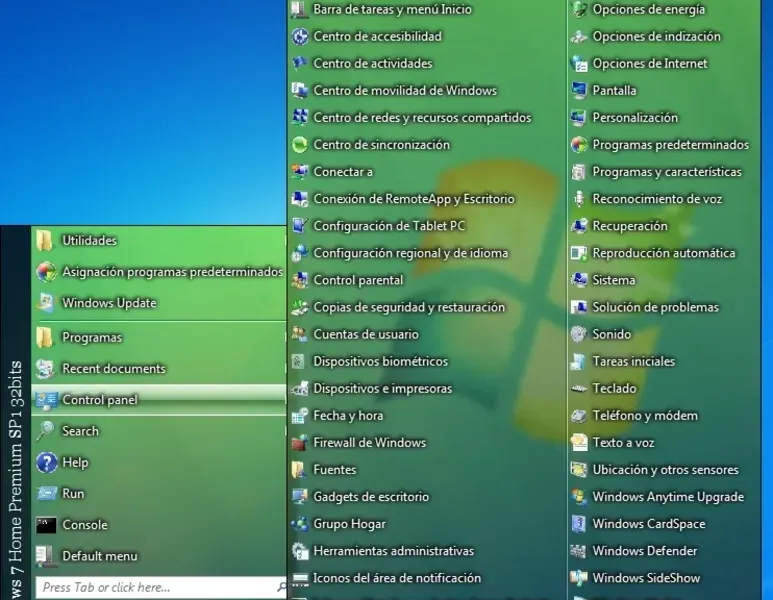Click the Run icon
This screenshot has height=600, width=773.
[x=46, y=494]
